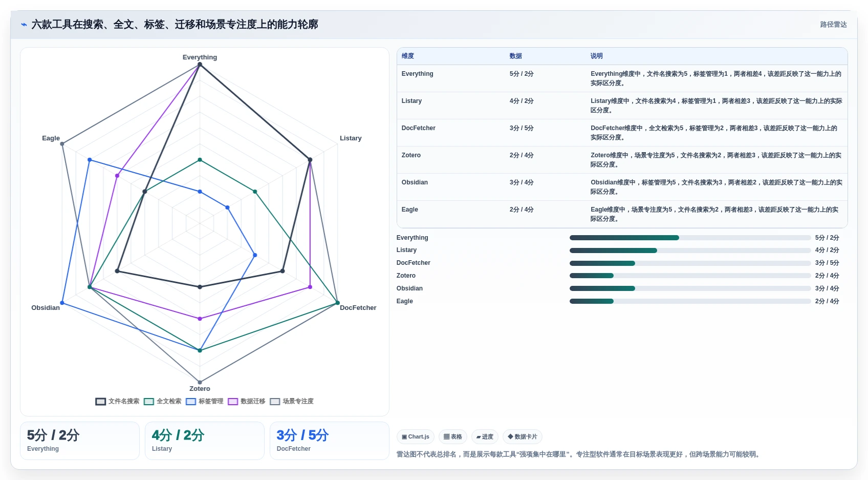Click the radar footnote text at the bottom
The width and height of the screenshot is (868, 480).
tap(579, 454)
